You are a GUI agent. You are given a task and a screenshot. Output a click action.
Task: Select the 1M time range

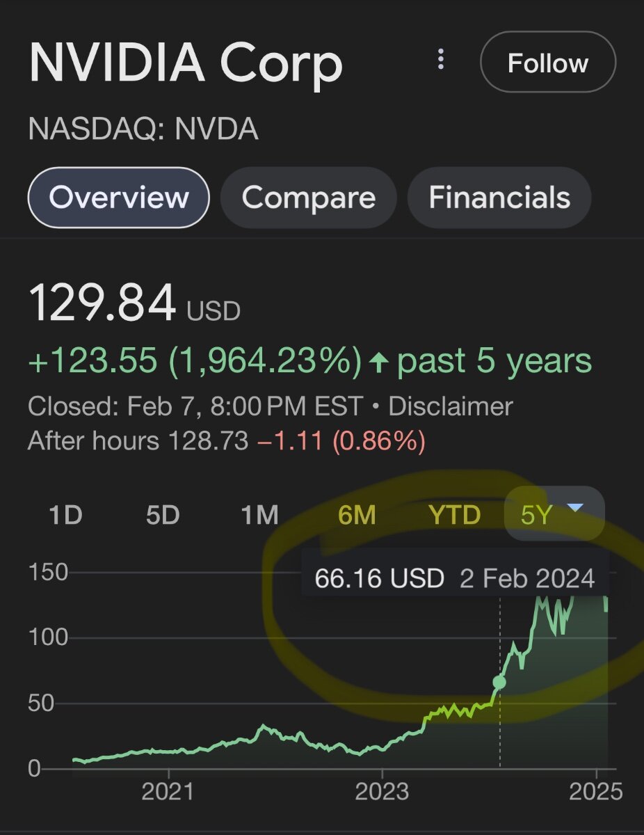[259, 515]
